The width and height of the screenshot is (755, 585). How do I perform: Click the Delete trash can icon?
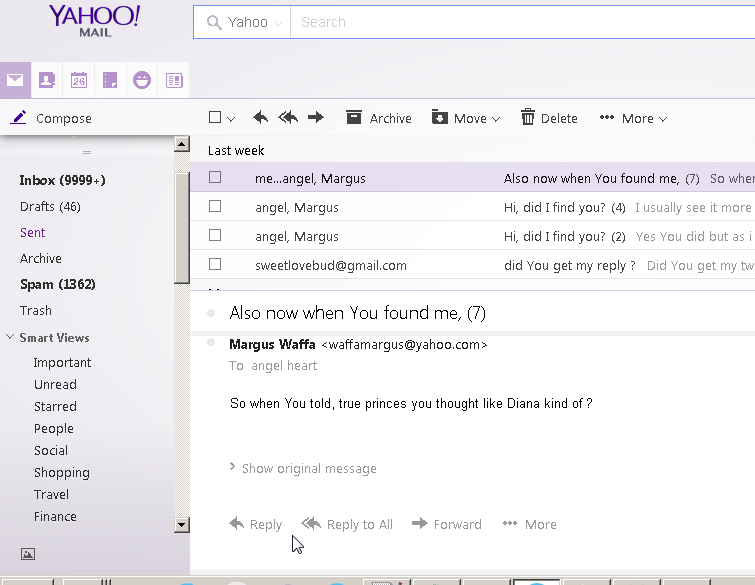coord(528,117)
